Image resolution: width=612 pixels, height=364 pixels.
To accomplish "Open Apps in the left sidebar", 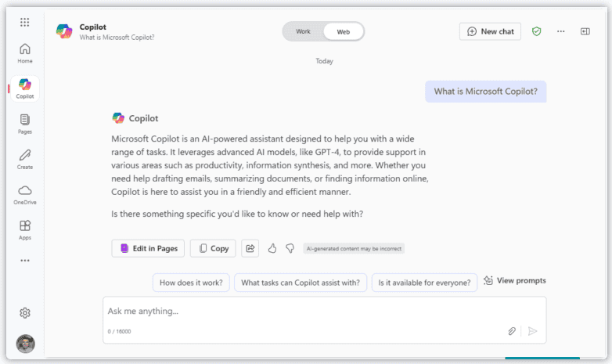I will tap(25, 229).
